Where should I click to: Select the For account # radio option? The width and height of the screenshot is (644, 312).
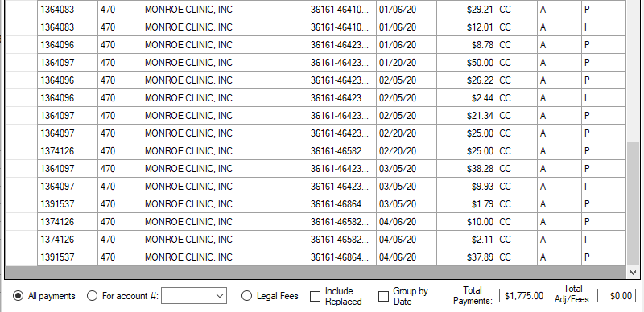coord(92,296)
